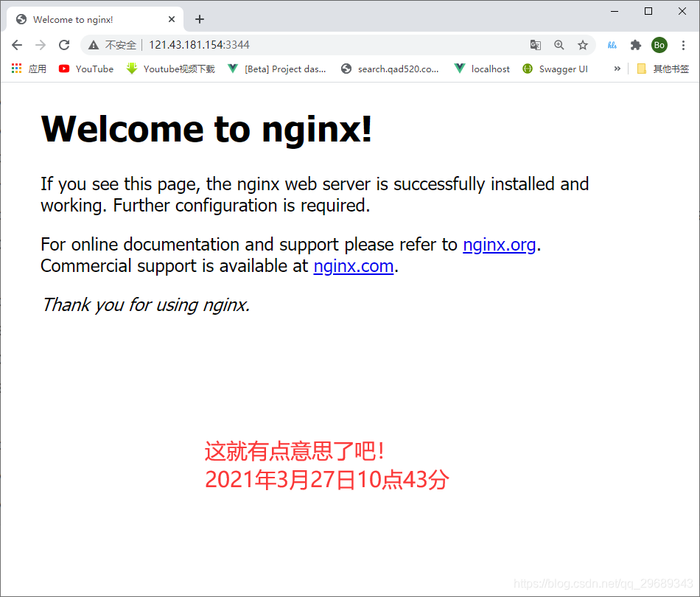The height and width of the screenshot is (597, 700).
Task: Minimize the Chrome window
Action: pyautogui.click(x=615, y=11)
